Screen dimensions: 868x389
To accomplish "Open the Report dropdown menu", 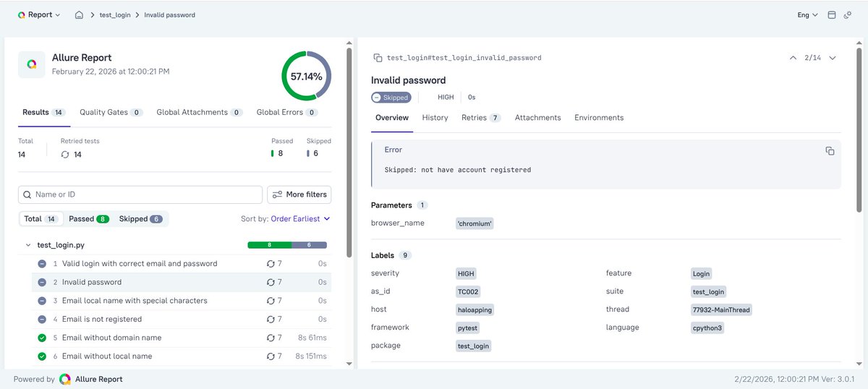I will click(39, 14).
